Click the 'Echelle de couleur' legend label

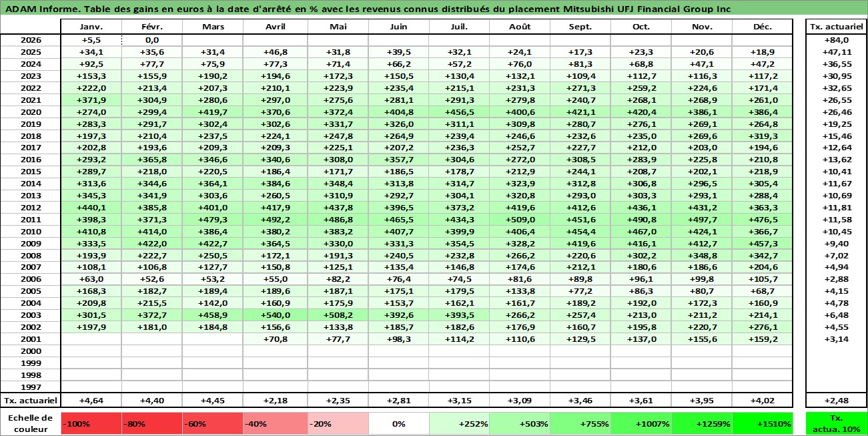31,423
